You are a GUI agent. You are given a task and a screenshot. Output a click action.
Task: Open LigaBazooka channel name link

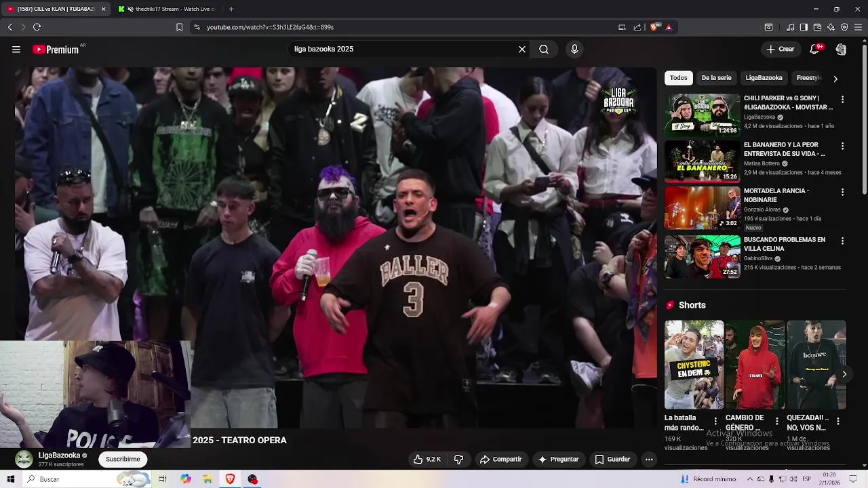[59, 455]
